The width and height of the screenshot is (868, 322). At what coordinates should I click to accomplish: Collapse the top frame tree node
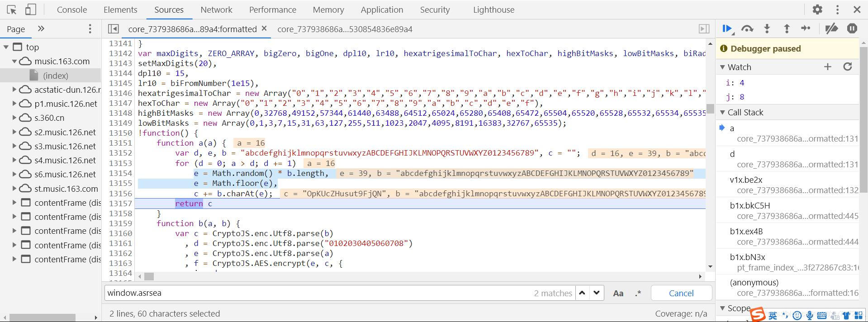click(x=6, y=47)
